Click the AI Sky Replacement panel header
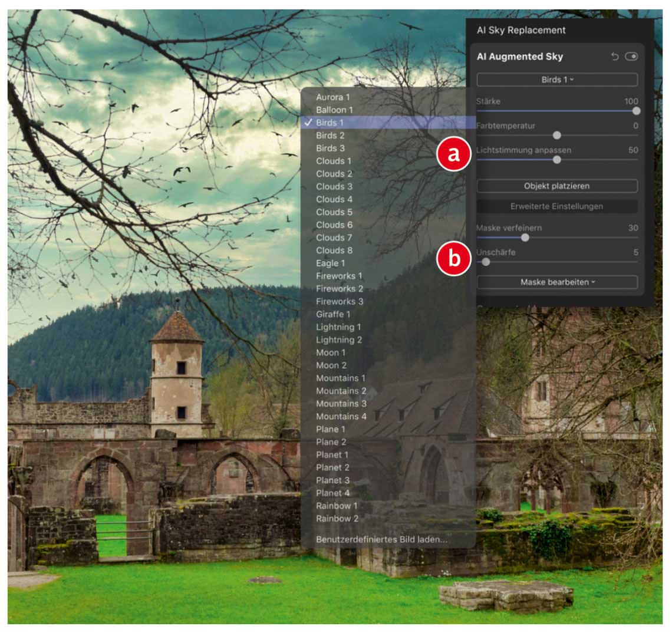The height and width of the screenshot is (633, 672). coord(521,30)
